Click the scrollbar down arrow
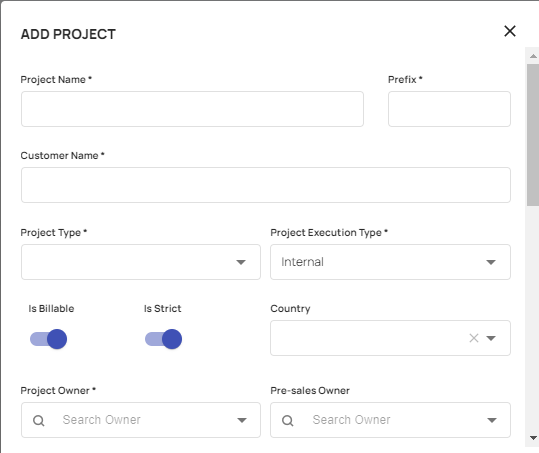 tap(533, 438)
